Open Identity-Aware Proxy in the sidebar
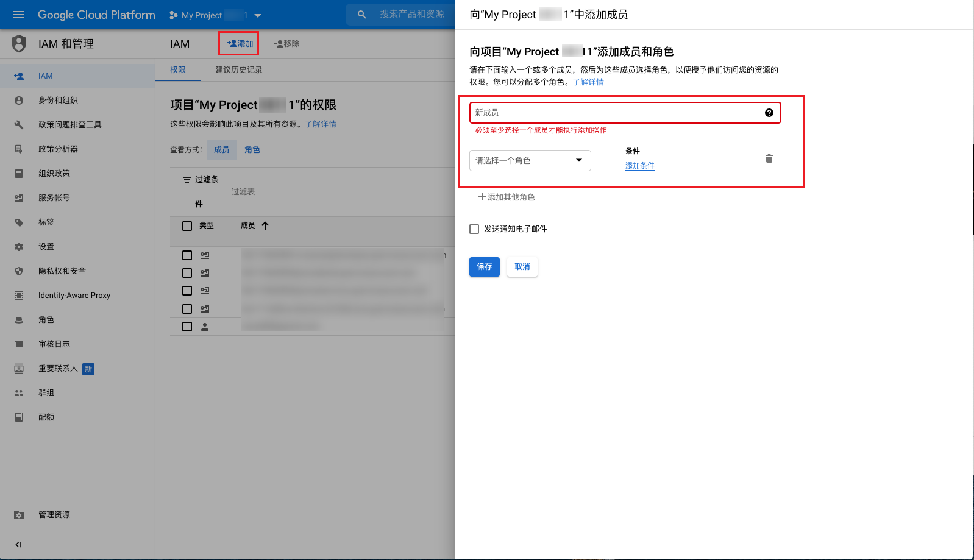This screenshot has width=974, height=560. point(74,296)
